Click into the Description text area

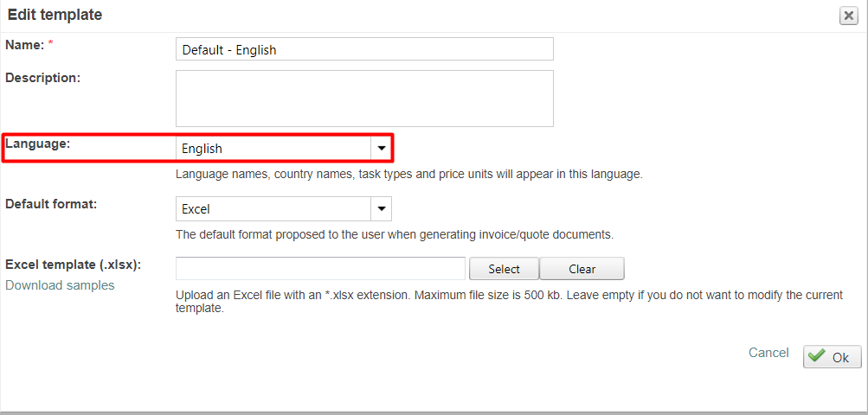(x=364, y=99)
